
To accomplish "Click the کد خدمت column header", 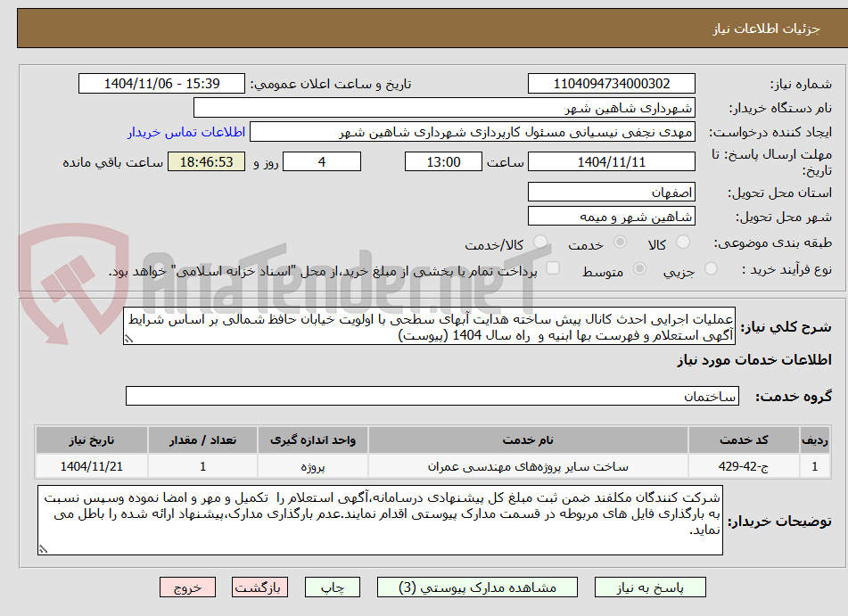I will [744, 440].
